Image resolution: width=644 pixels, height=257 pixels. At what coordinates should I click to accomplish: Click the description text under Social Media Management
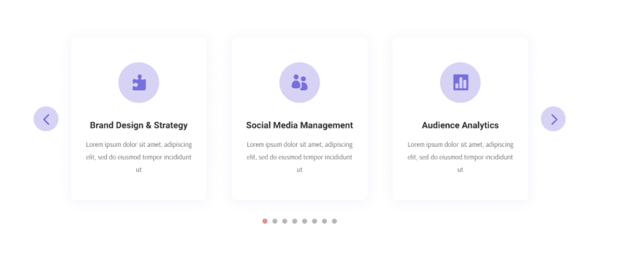point(299,157)
